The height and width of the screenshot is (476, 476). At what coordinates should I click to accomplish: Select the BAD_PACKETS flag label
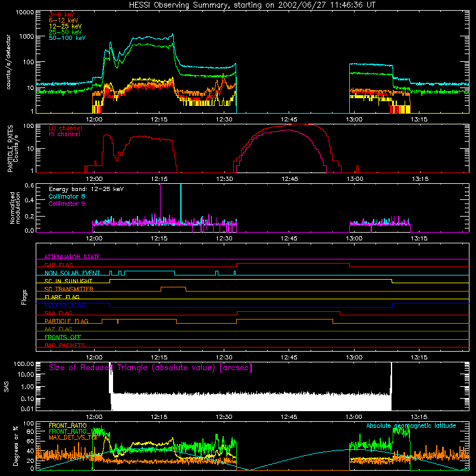point(65,345)
